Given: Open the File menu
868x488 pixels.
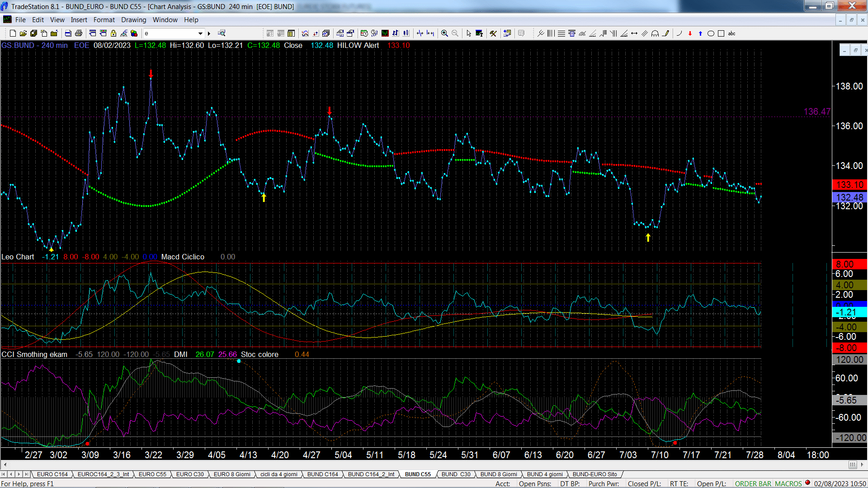Looking at the screenshot, I should 20,20.
